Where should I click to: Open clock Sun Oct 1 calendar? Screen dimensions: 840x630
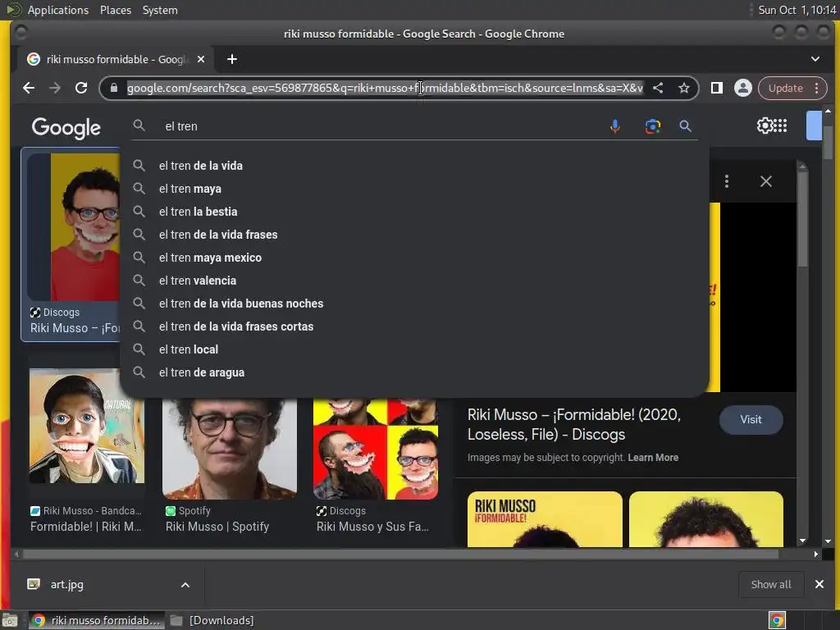click(797, 10)
